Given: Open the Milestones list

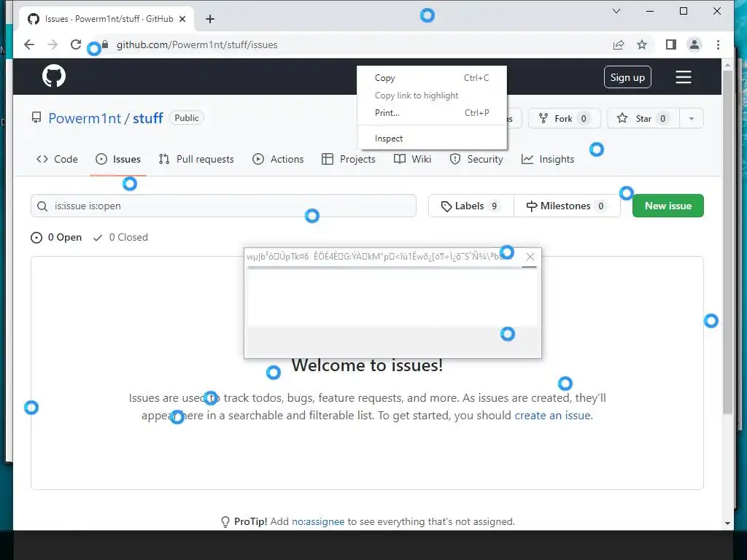Looking at the screenshot, I should (567, 206).
